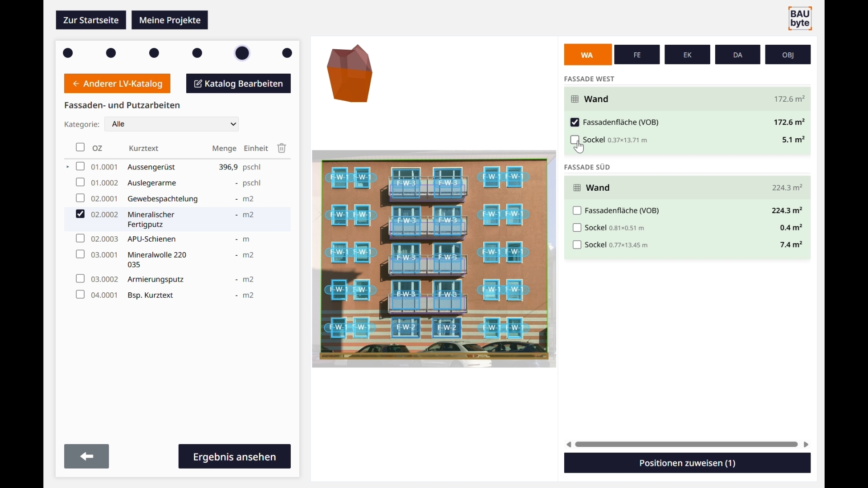Click Positionen zuweisen (1) button
The height and width of the screenshot is (488, 868).
point(688,464)
